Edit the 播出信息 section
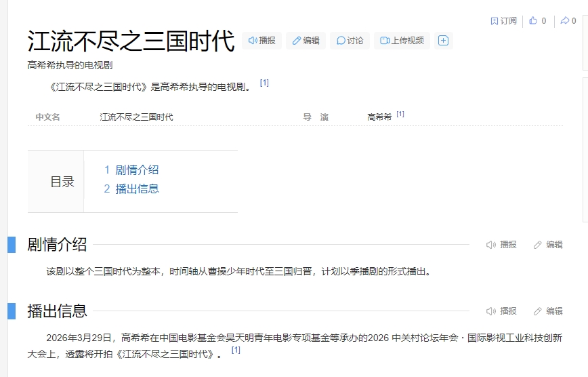The image size is (588, 377). 548,311
